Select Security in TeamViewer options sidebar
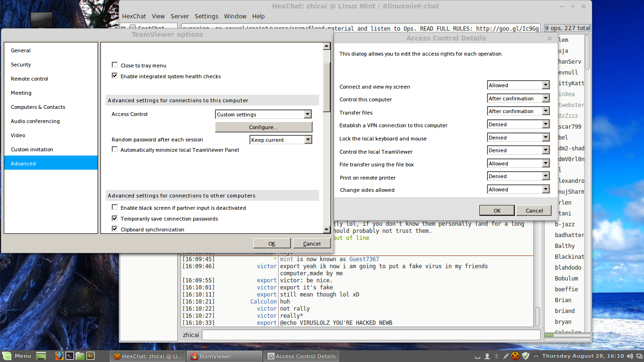The image size is (644, 362). (x=51, y=65)
